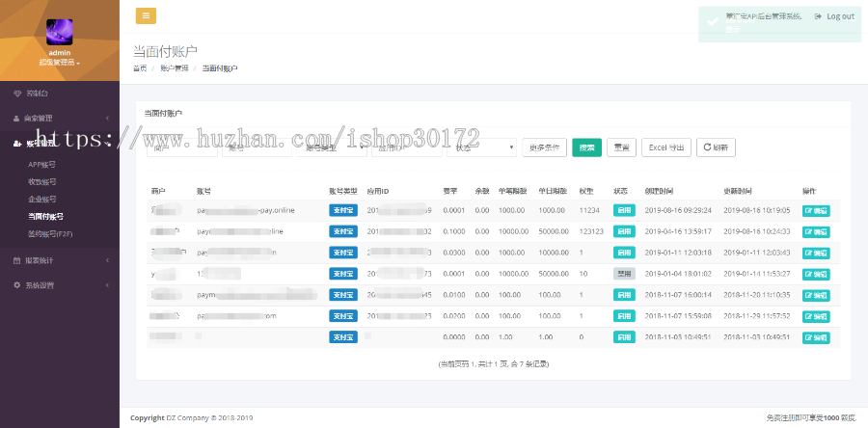Toggle 禁用 status for row created 2019-01-04 18:01:02
The height and width of the screenshot is (428, 868).
(x=624, y=273)
